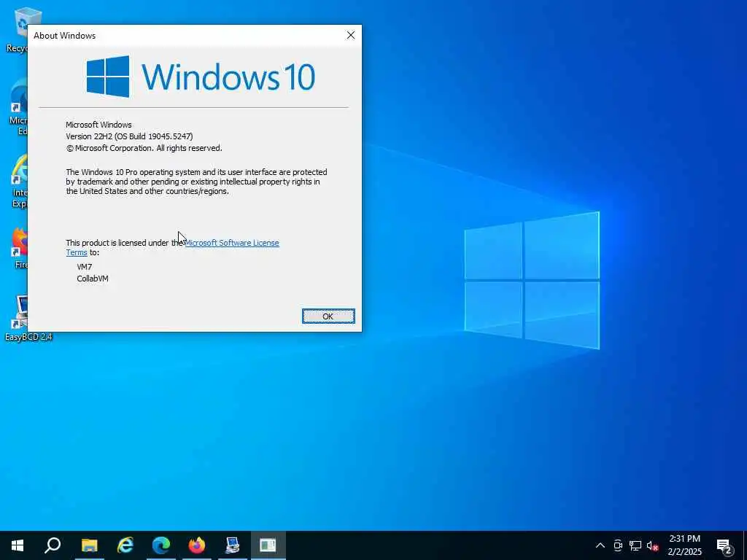Click the CollabVM organization name
The height and width of the screenshot is (560, 747).
tap(93, 279)
